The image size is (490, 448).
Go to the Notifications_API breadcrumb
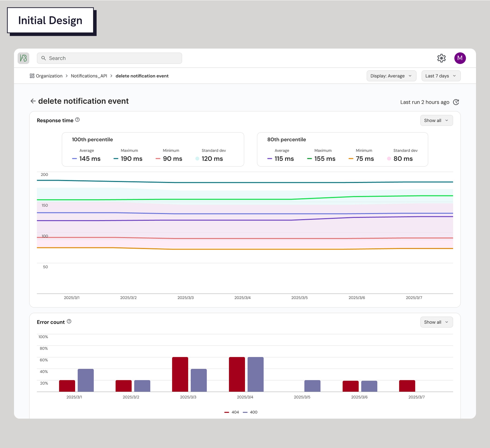click(89, 76)
